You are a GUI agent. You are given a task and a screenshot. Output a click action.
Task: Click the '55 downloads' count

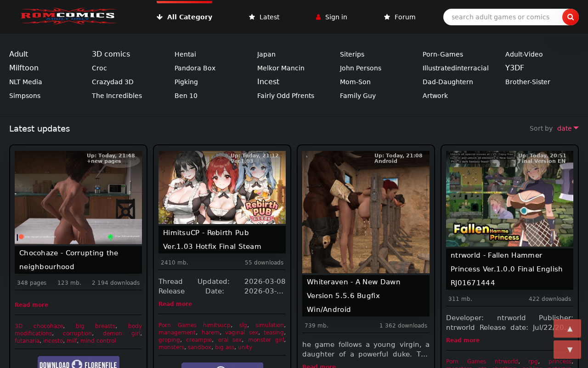click(x=264, y=263)
